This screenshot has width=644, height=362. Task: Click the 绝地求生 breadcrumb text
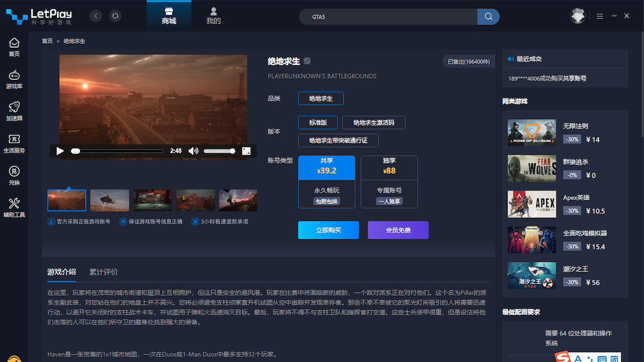[x=74, y=41]
